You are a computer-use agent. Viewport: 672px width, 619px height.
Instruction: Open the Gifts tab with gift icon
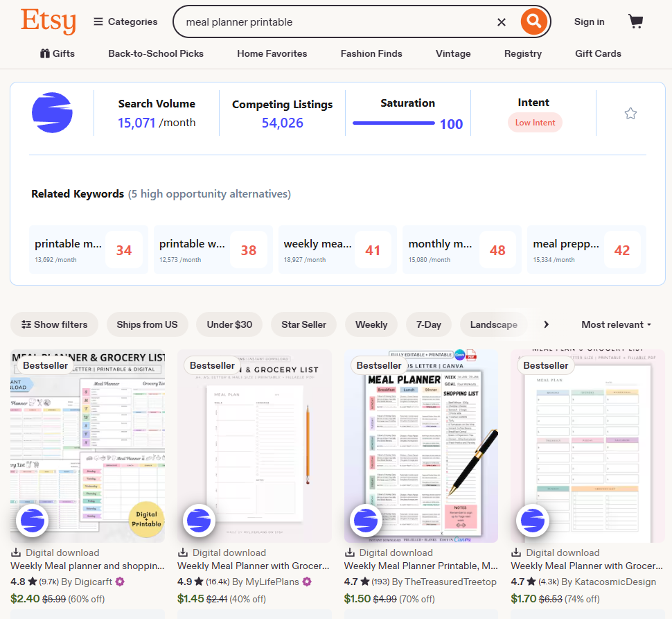pos(57,53)
